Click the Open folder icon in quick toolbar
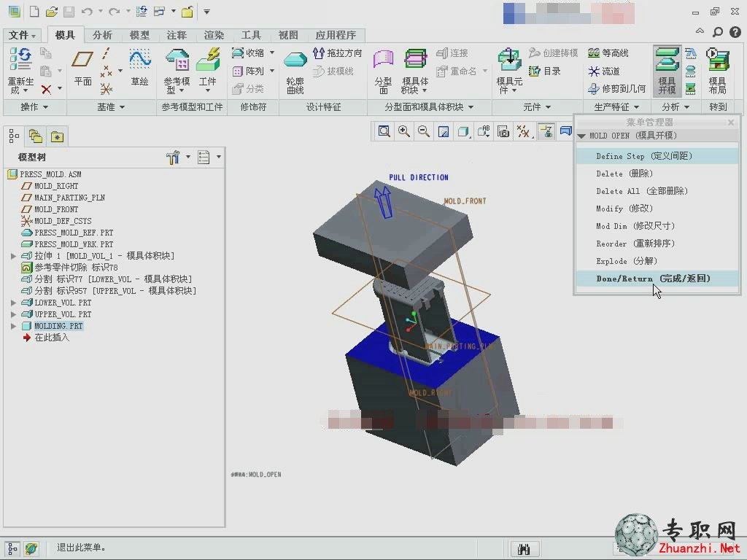The image size is (747, 560). click(52, 12)
